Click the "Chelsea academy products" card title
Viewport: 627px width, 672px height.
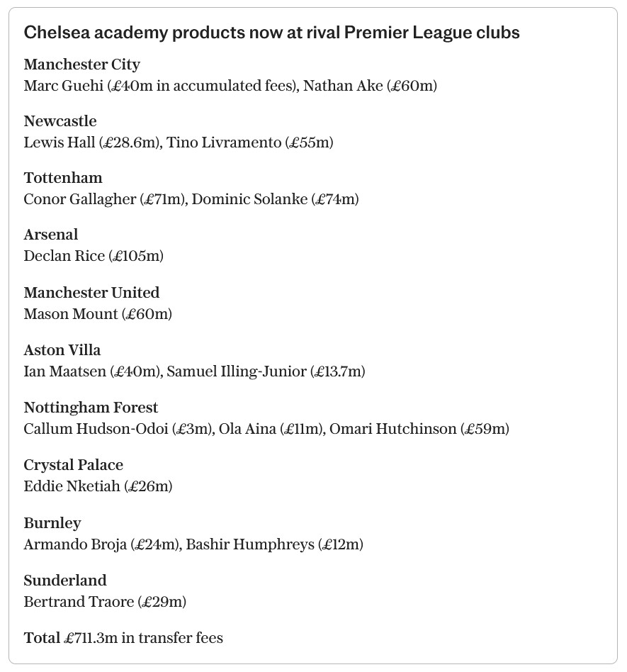click(271, 33)
